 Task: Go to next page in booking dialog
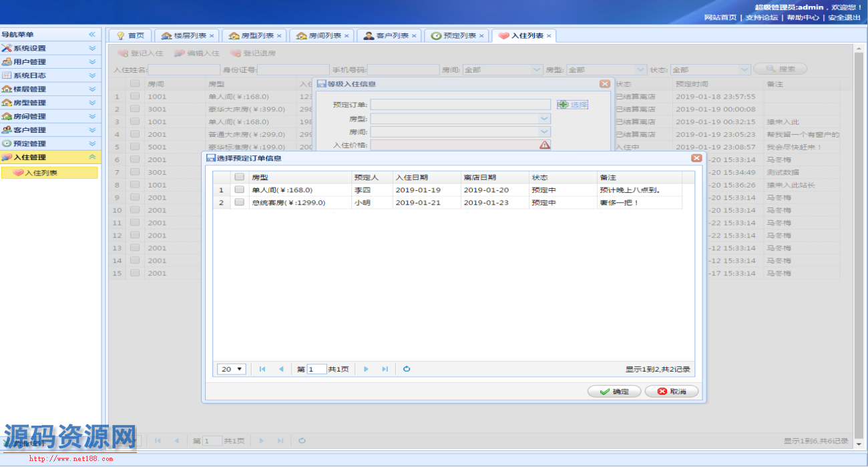[x=366, y=369]
